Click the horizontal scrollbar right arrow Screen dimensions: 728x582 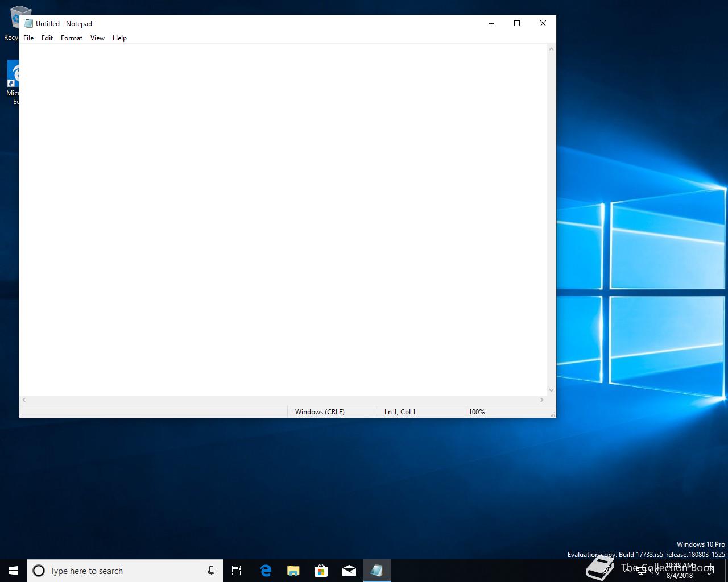pos(541,400)
